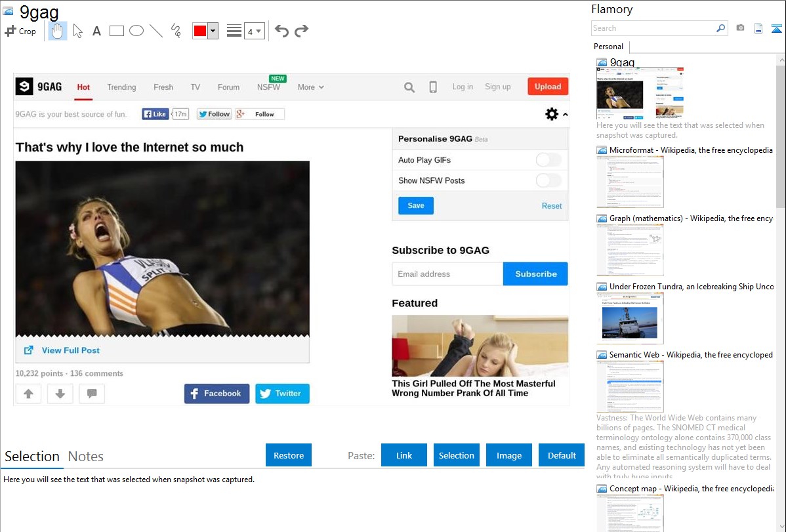This screenshot has height=532, width=786.
Task: Select Under Frozen Tundra snapshot title
Action: pyautogui.click(x=692, y=286)
